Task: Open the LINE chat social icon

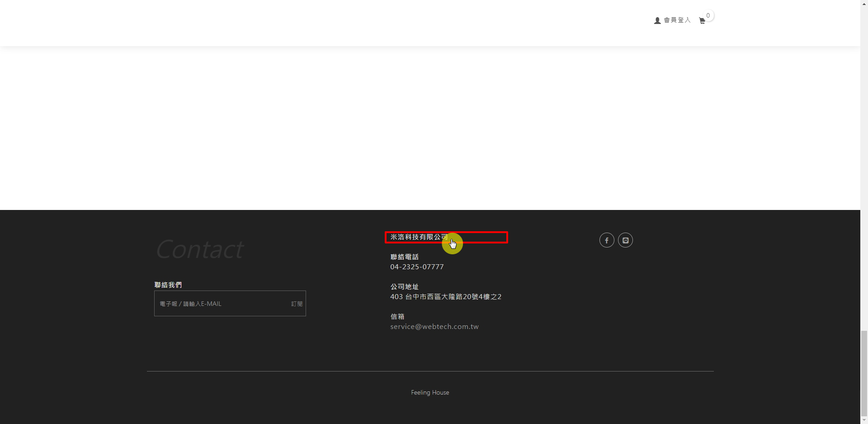Action: click(625, 240)
